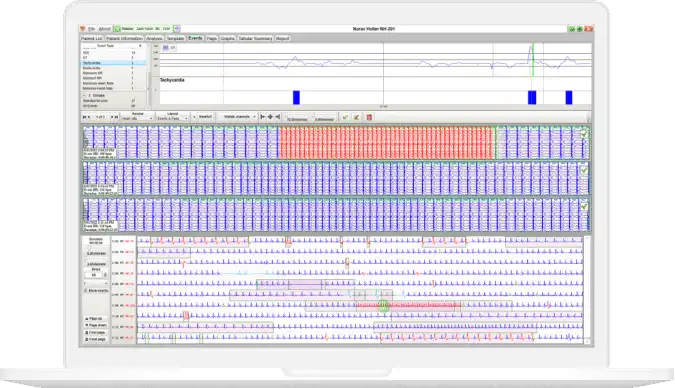Switch to the Patient List tab
The image size is (675, 388).
[x=92, y=38]
